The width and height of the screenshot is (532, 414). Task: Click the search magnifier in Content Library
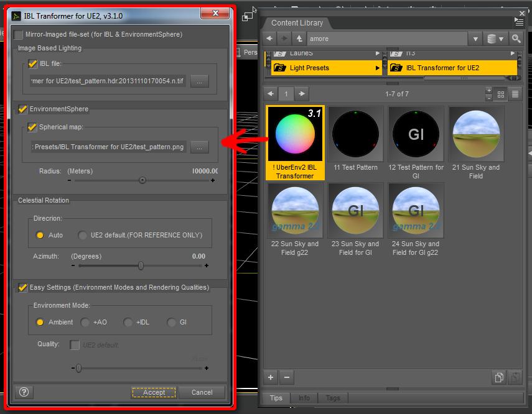516,39
